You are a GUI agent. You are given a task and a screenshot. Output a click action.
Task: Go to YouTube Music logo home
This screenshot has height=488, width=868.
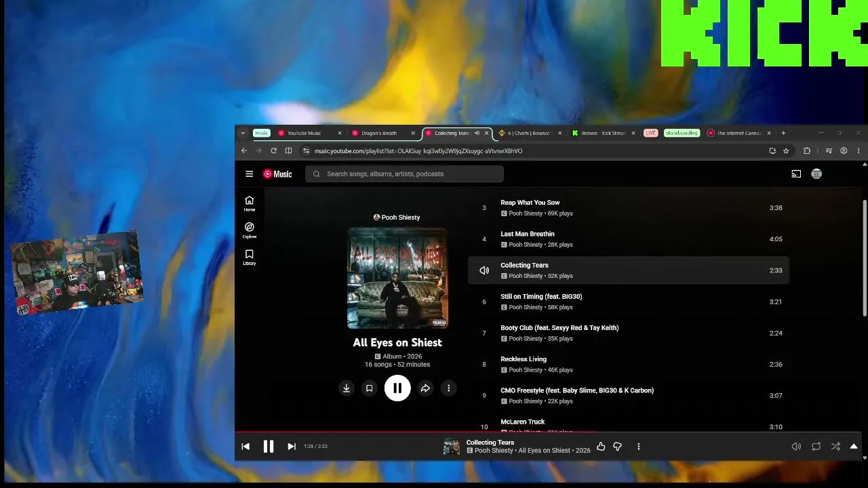[277, 174]
